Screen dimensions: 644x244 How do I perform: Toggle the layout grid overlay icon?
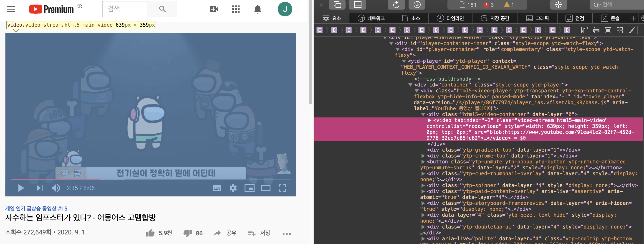(619, 30)
